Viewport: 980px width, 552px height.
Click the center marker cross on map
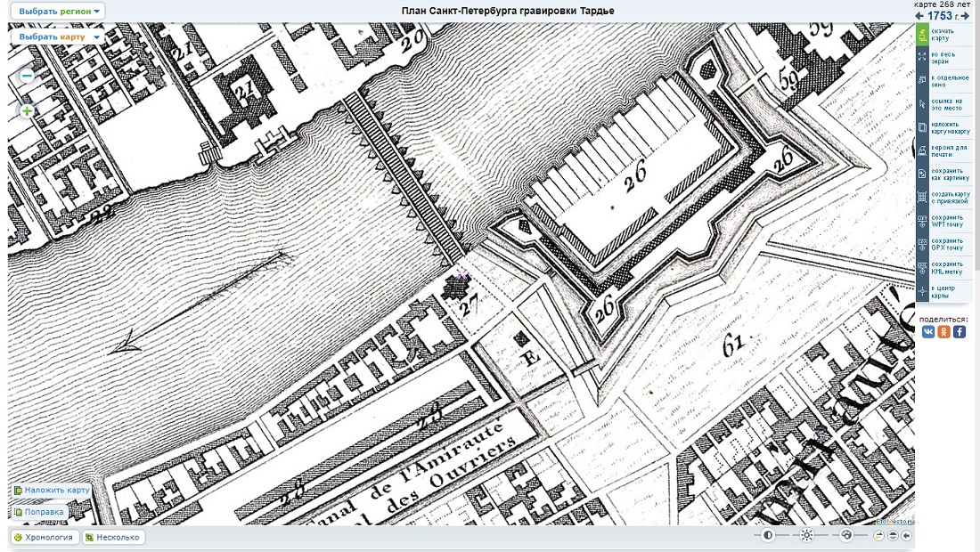461,275
